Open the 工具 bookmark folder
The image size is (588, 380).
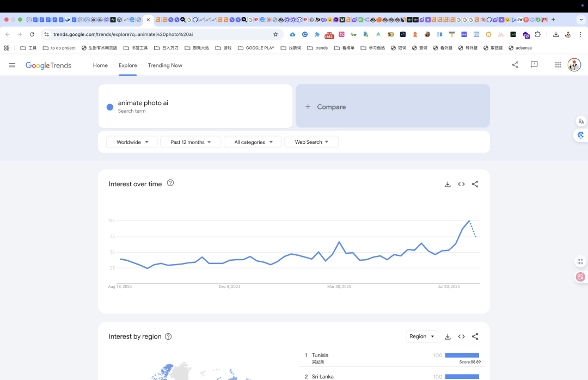(28, 48)
